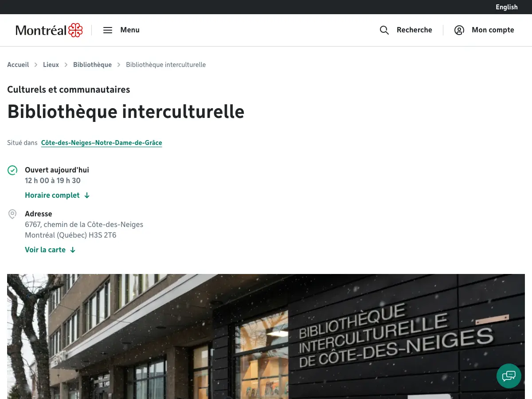Viewport: 532px width, 399px height.
Task: Click the chevron after Lieux breadcrumb
Action: [66, 65]
